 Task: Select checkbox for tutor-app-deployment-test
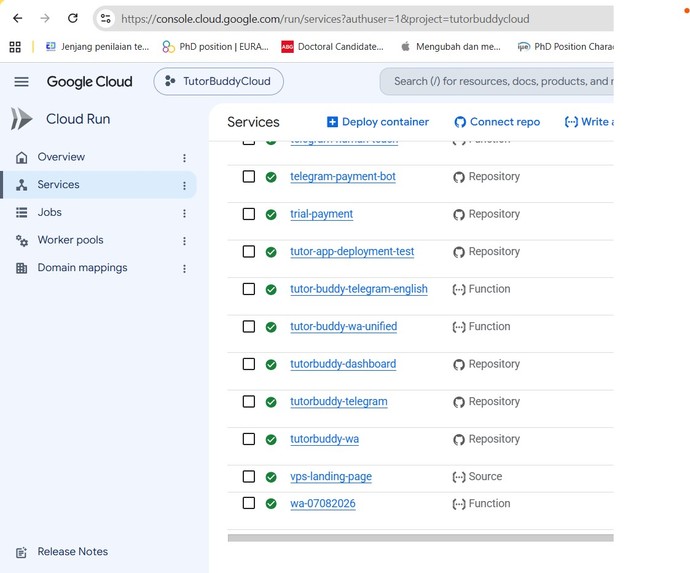pyautogui.click(x=249, y=251)
